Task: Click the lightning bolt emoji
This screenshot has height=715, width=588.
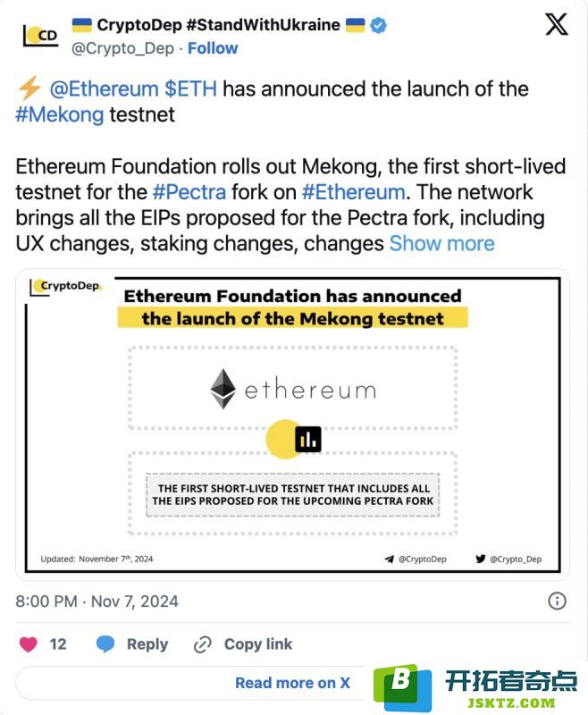Action: pos(29,88)
